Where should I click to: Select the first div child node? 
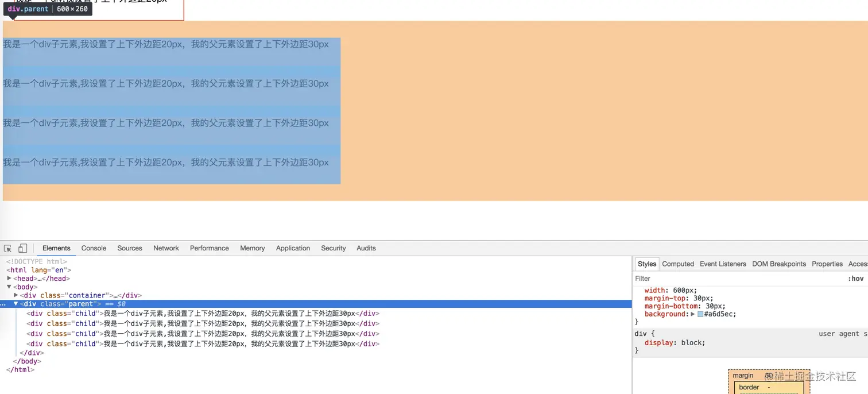tap(203, 314)
